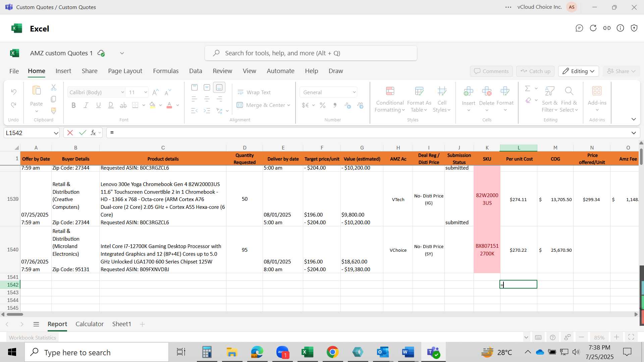
Task: Click Decrease Decimal icon
Action: pyautogui.click(x=360, y=105)
